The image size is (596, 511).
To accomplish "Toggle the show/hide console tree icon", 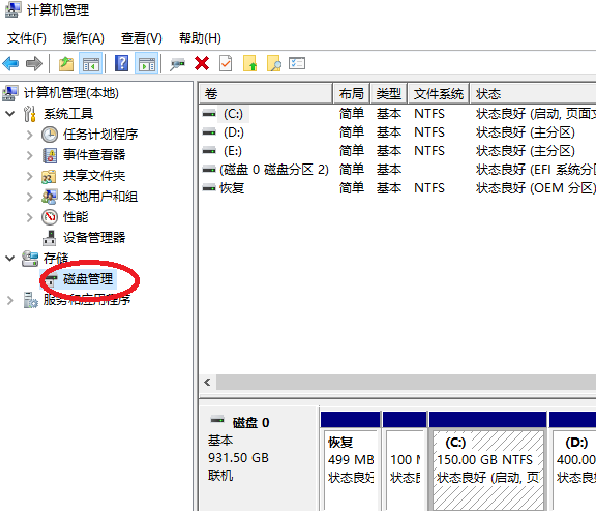I will click(91, 63).
